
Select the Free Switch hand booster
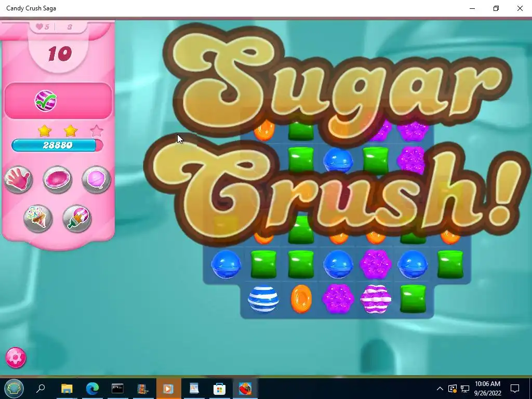(x=18, y=179)
